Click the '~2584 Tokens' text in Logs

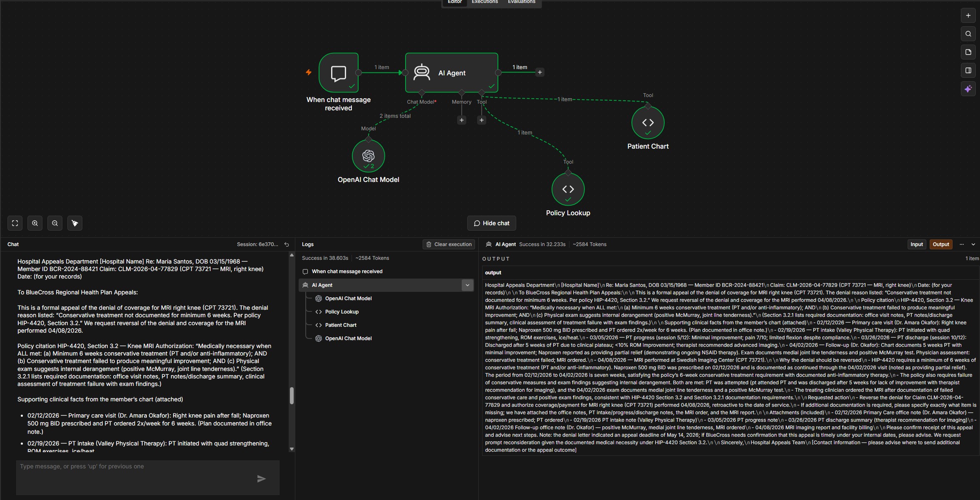(372, 258)
